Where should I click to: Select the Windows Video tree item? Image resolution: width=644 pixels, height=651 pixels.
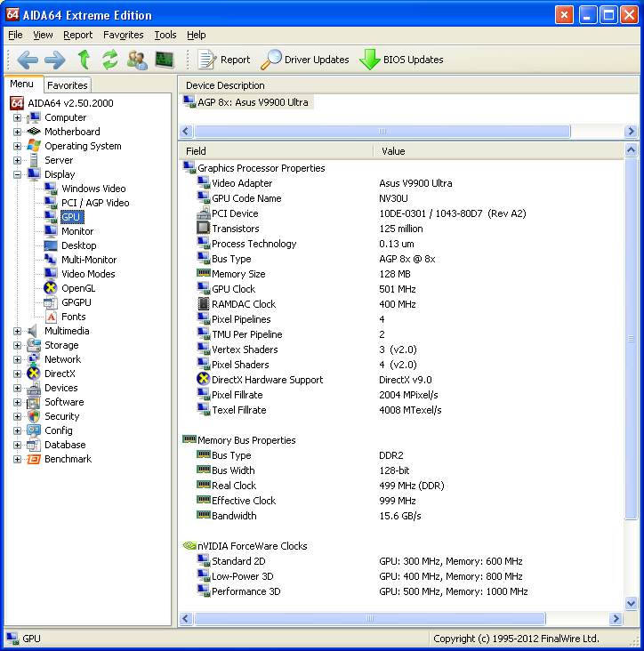tap(93, 189)
